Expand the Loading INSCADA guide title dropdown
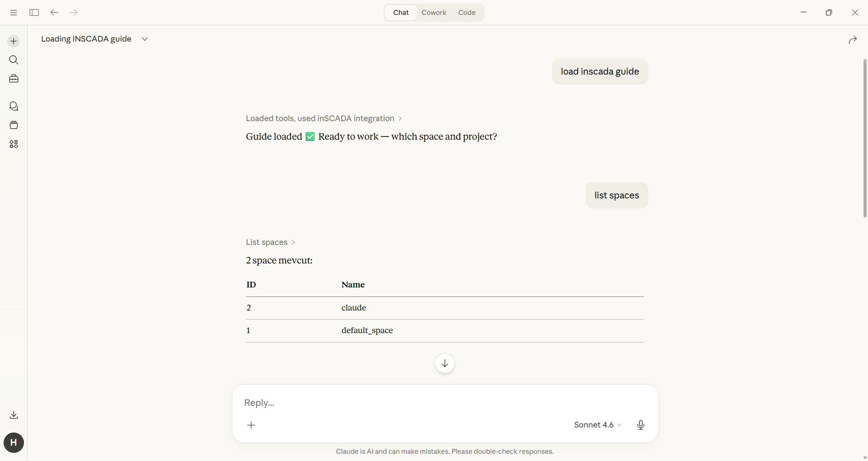Image resolution: width=868 pixels, height=461 pixels. pos(145,39)
